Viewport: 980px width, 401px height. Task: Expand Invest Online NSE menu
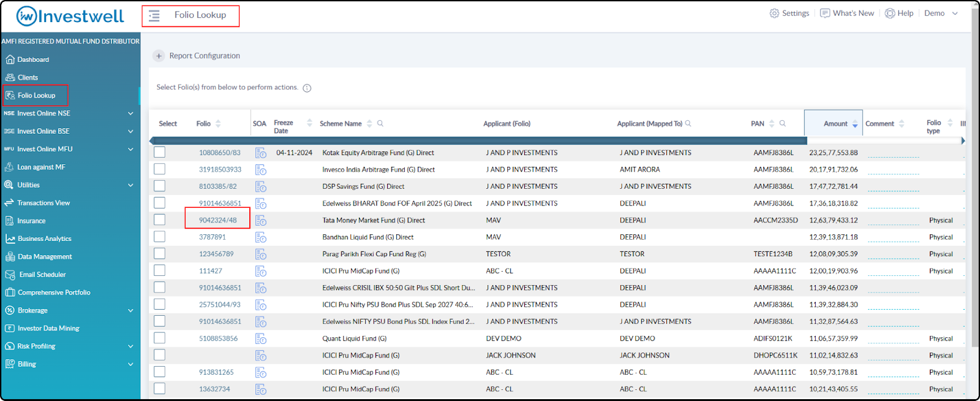coord(130,113)
